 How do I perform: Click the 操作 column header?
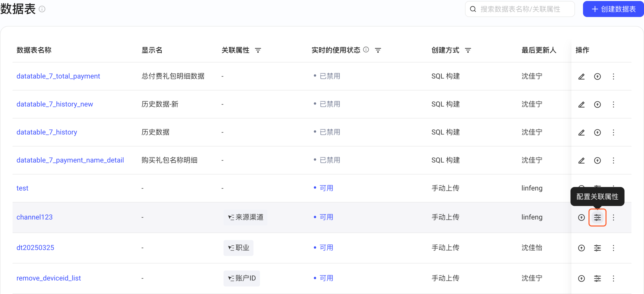click(582, 50)
